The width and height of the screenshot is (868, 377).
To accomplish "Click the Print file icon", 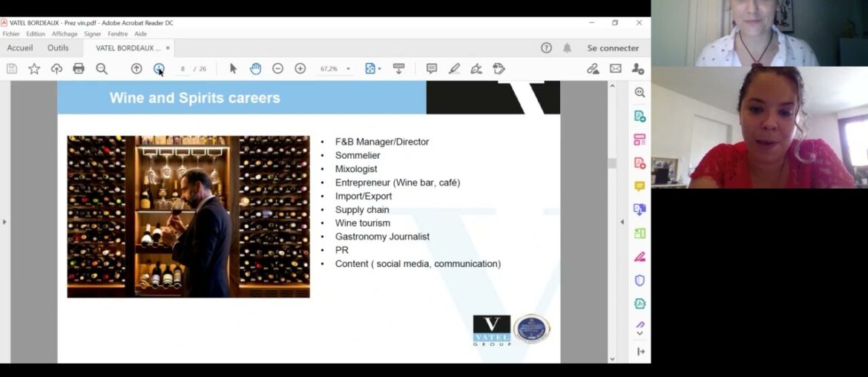I will [x=79, y=69].
